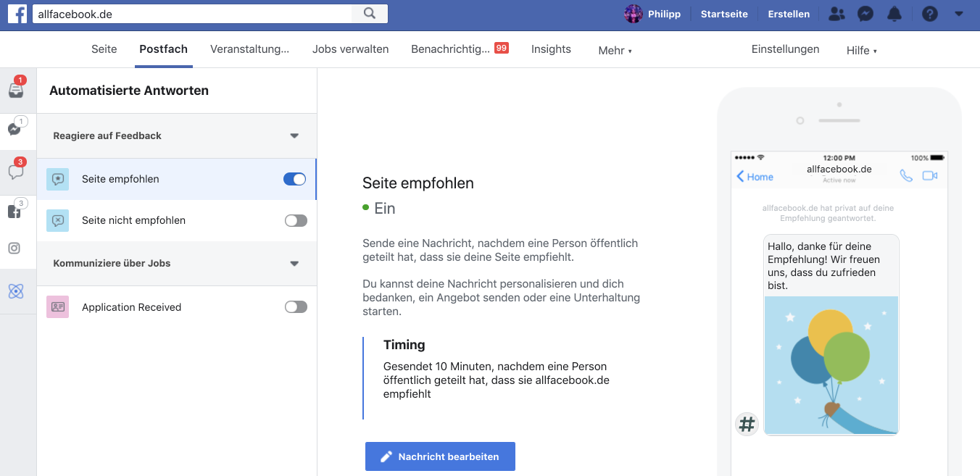The width and height of the screenshot is (980, 476).
Task: Click the Seite nicht empfohlen icon
Action: coord(58,220)
